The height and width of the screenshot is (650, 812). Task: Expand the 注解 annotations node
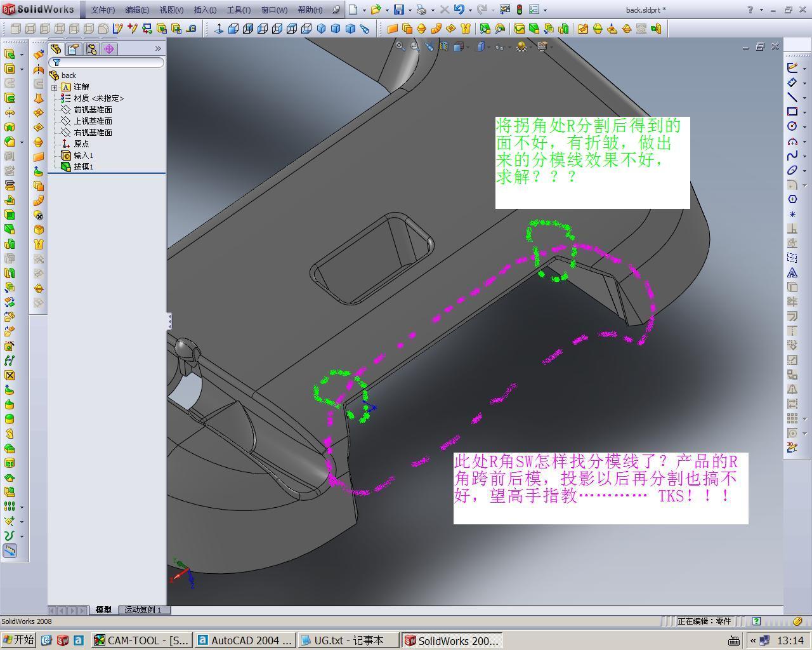pos(55,87)
